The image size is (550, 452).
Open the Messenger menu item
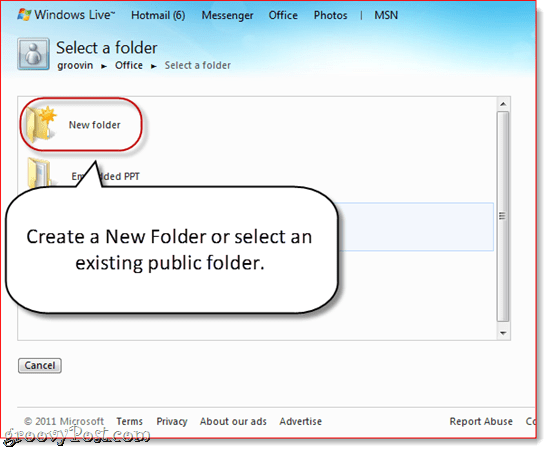(227, 15)
